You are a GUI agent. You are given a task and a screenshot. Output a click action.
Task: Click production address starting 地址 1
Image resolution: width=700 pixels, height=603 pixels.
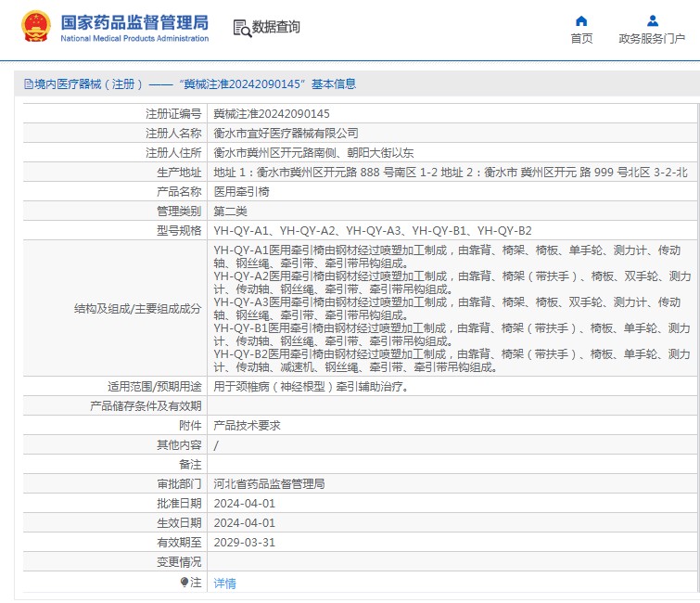[451, 172]
